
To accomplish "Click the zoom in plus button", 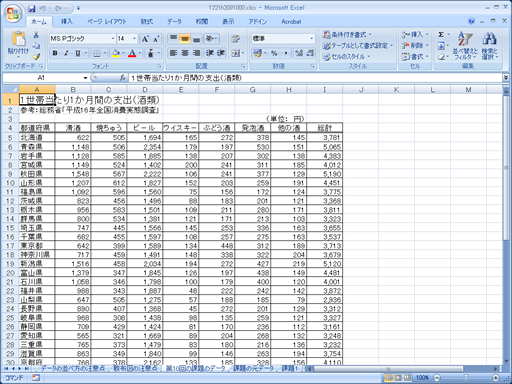I will [x=496, y=378].
